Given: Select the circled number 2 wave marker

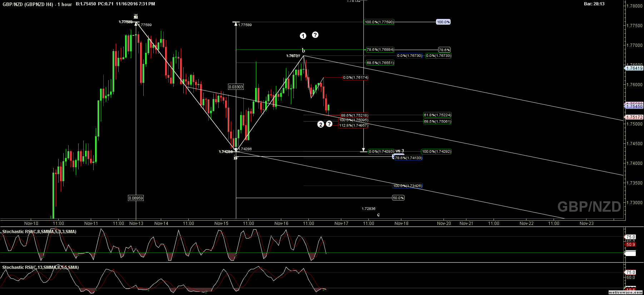Looking at the screenshot, I should (x=321, y=124).
